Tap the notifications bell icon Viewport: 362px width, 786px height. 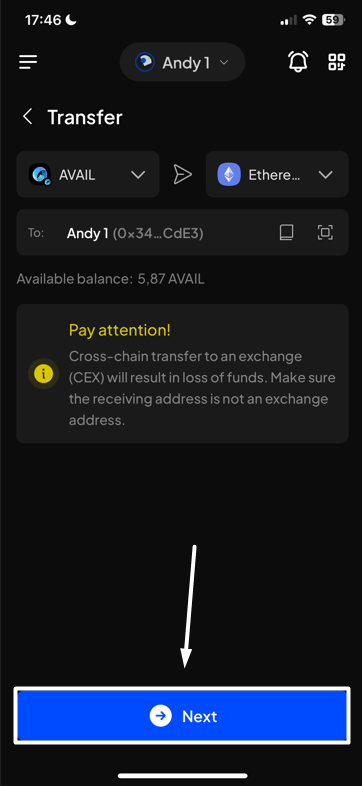click(x=298, y=62)
